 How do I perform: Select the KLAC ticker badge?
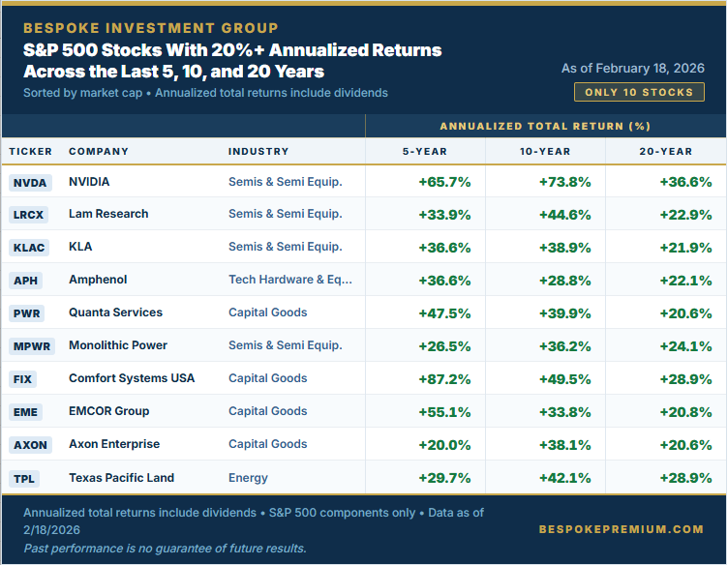(29, 248)
